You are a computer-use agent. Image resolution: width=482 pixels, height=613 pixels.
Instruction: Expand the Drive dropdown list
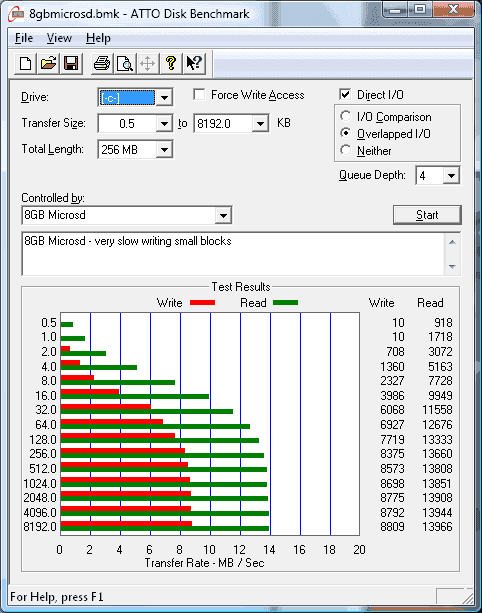pyautogui.click(x=165, y=97)
